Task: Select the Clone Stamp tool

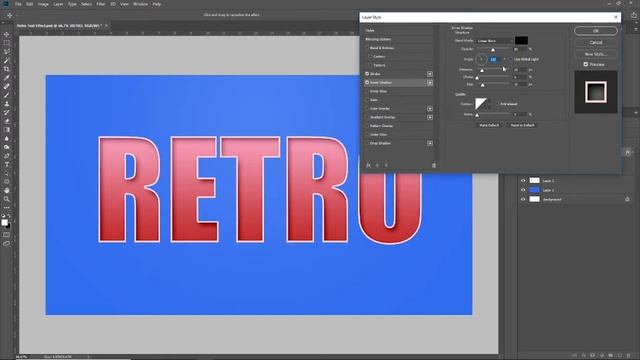Action: [x=7, y=104]
